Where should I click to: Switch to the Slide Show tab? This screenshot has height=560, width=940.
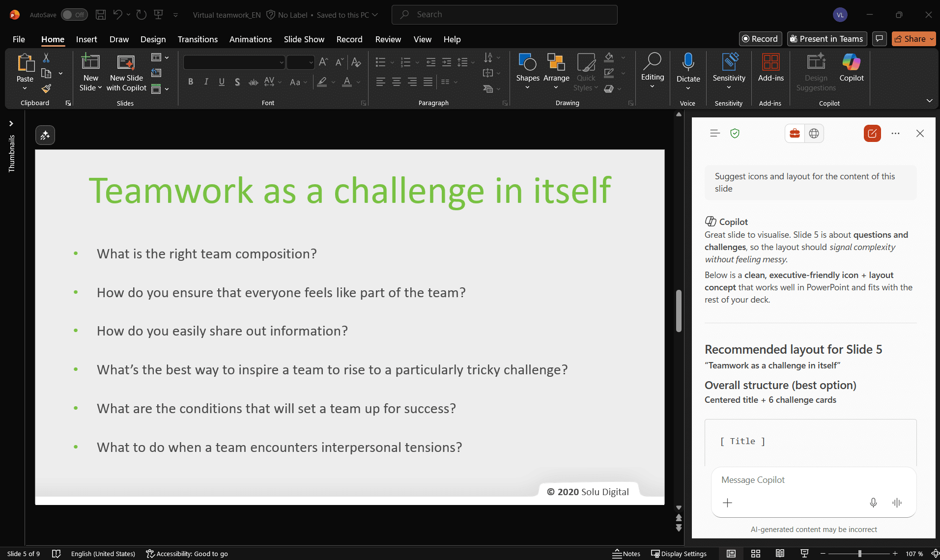304,39
